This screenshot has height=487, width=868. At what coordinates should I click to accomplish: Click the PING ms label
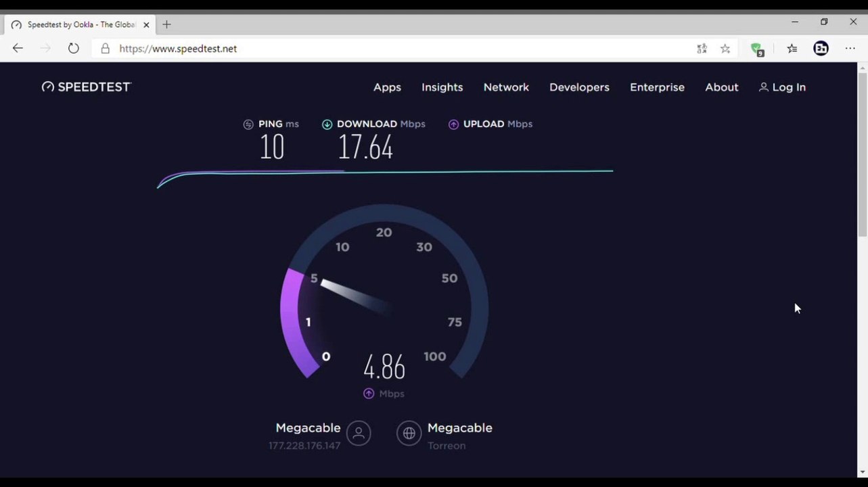click(x=279, y=124)
